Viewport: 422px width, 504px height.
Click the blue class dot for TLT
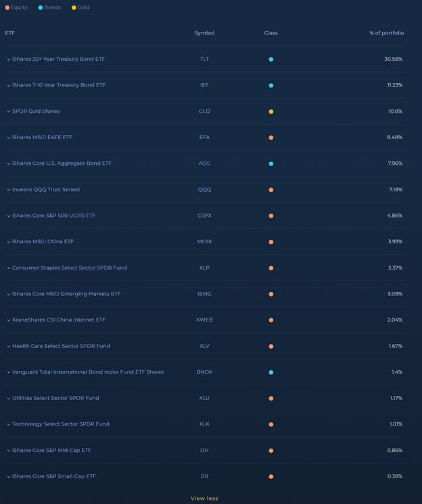point(271,59)
